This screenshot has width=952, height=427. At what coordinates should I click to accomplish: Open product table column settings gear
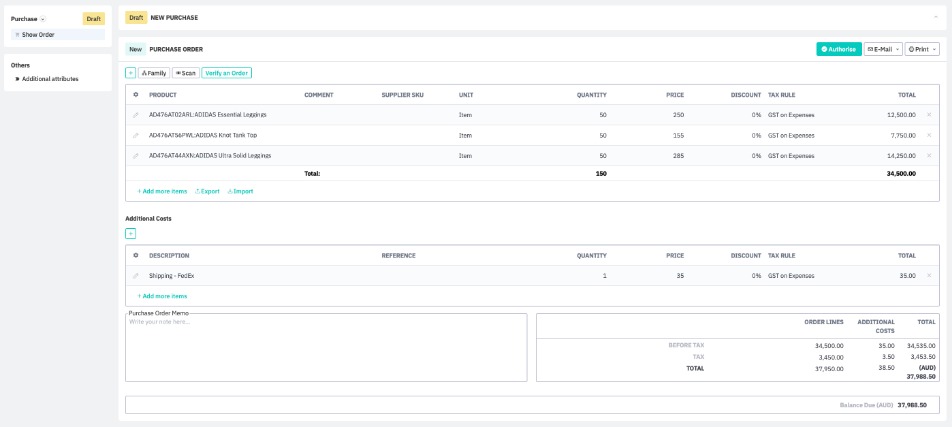[x=136, y=95]
